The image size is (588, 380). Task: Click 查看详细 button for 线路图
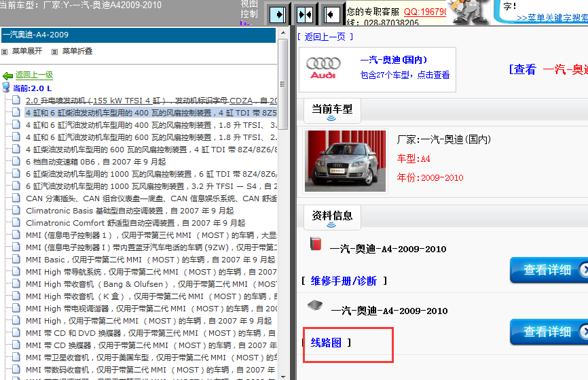[x=549, y=332]
